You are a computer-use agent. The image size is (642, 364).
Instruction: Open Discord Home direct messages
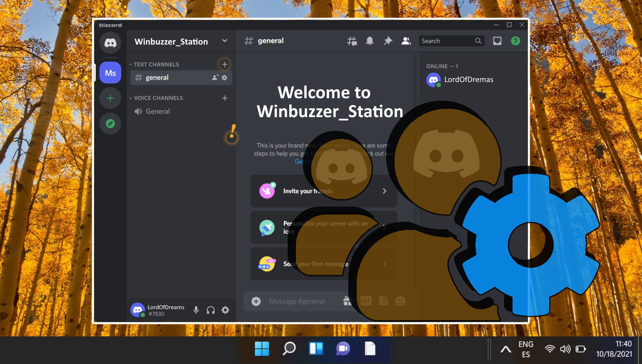[110, 43]
